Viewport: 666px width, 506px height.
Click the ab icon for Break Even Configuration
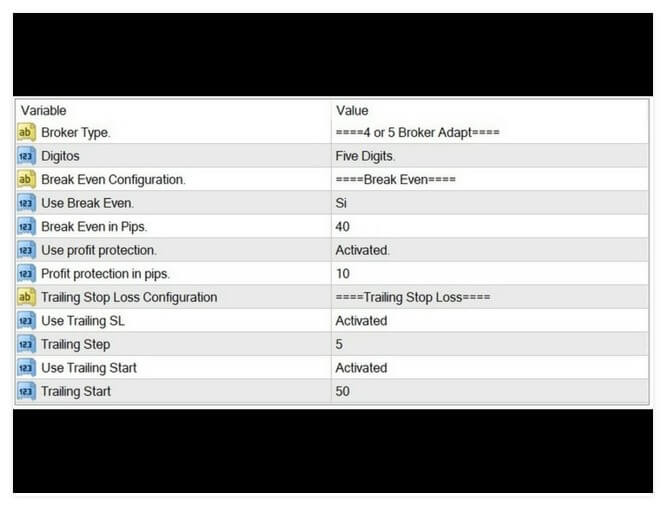[26, 179]
